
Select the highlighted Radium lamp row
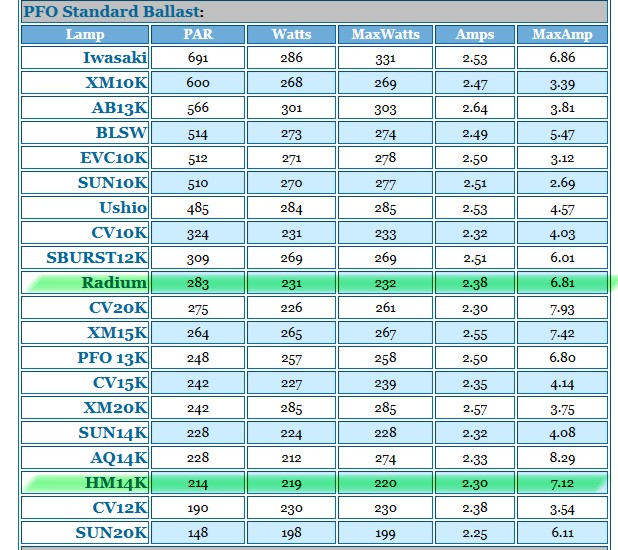(314, 283)
